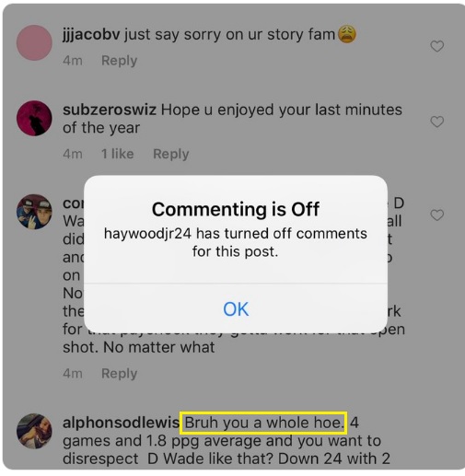Image resolution: width=465 pixels, height=476 pixels.
Task: Like the subzeroswiz comment with the heart
Action: pos(437,122)
